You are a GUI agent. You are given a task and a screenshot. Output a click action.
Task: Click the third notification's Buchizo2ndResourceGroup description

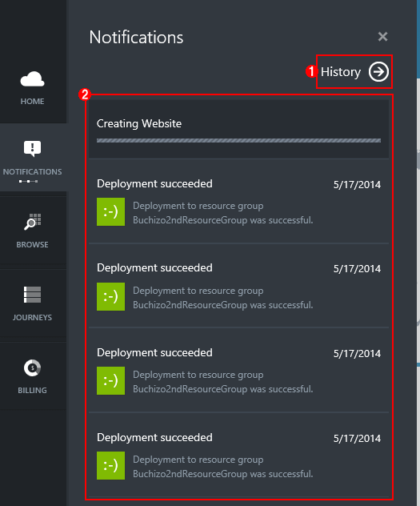(222, 382)
